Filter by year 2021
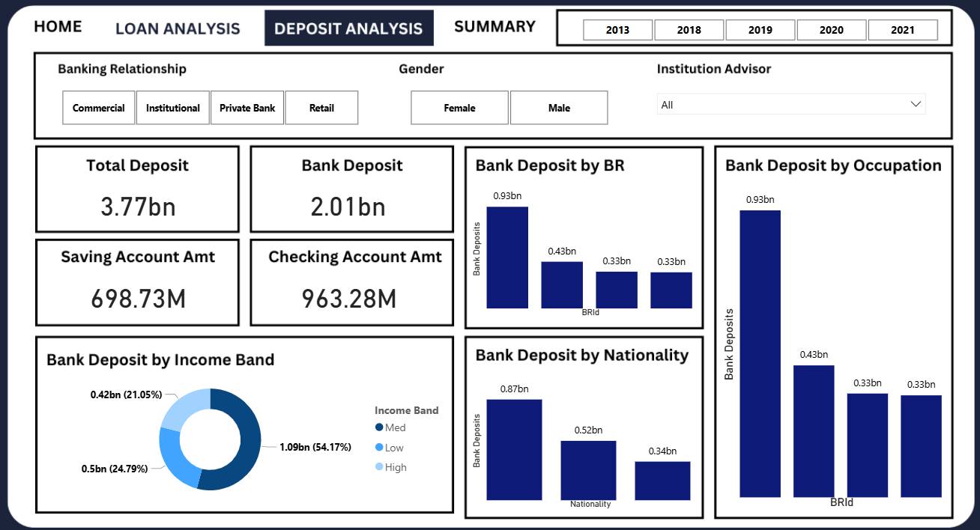 pos(902,30)
